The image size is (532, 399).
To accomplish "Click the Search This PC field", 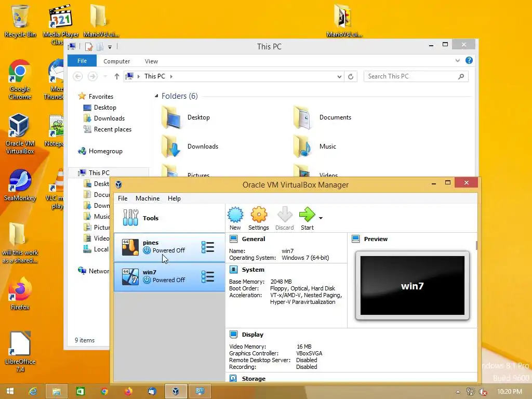I will coord(416,76).
